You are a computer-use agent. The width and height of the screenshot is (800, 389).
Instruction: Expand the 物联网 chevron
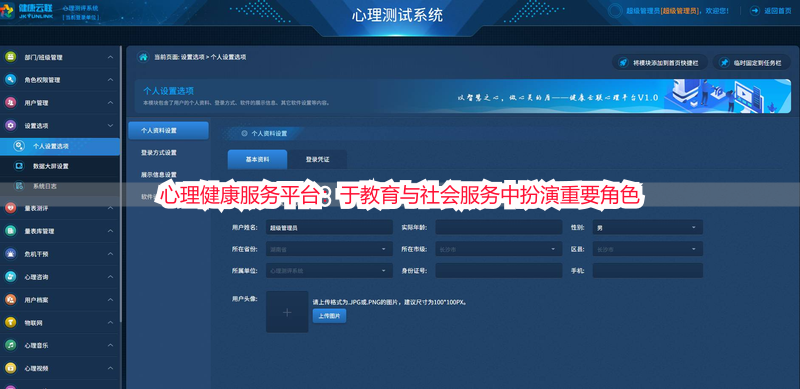[111, 323]
